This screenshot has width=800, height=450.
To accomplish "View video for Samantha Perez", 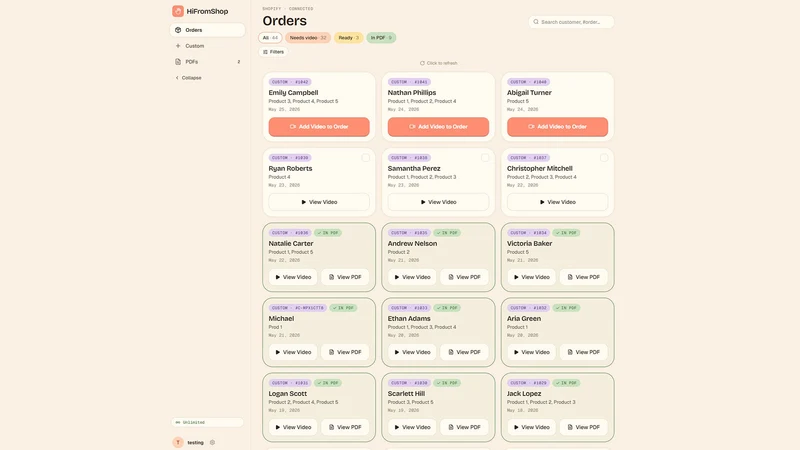I will tap(438, 202).
